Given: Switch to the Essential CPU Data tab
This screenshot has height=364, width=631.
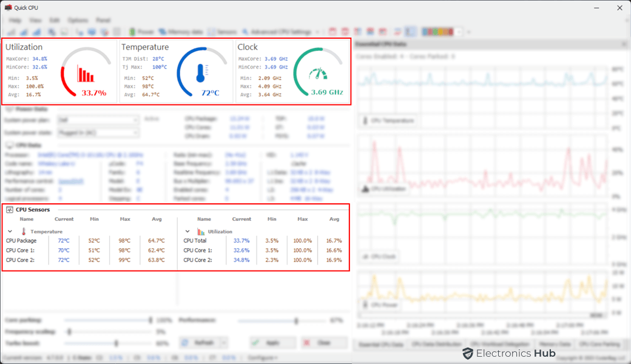Looking at the screenshot, I should (x=380, y=345).
